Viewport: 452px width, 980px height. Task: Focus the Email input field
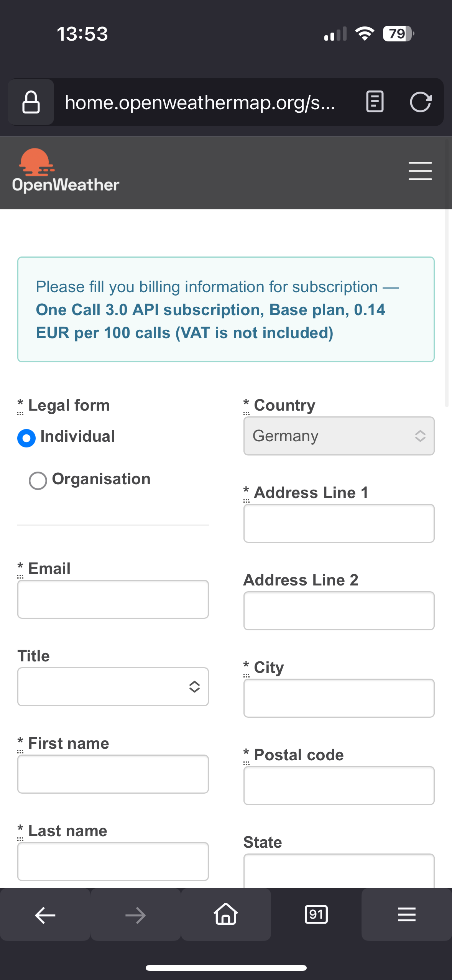(x=113, y=599)
